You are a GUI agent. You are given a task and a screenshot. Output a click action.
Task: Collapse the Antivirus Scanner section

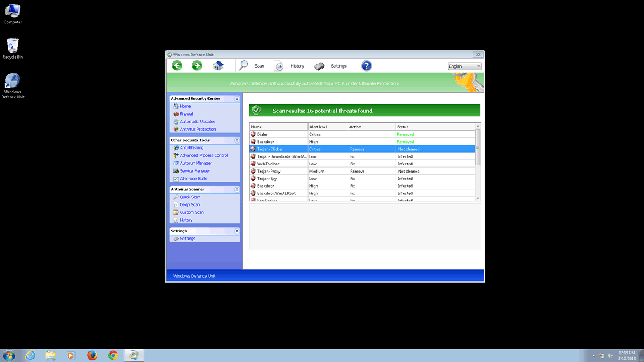pos(236,190)
